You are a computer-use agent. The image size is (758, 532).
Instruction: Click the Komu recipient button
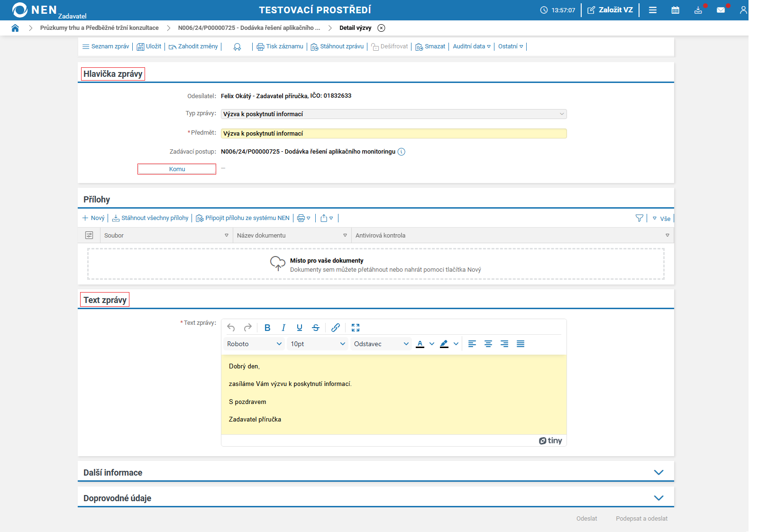[x=177, y=169]
